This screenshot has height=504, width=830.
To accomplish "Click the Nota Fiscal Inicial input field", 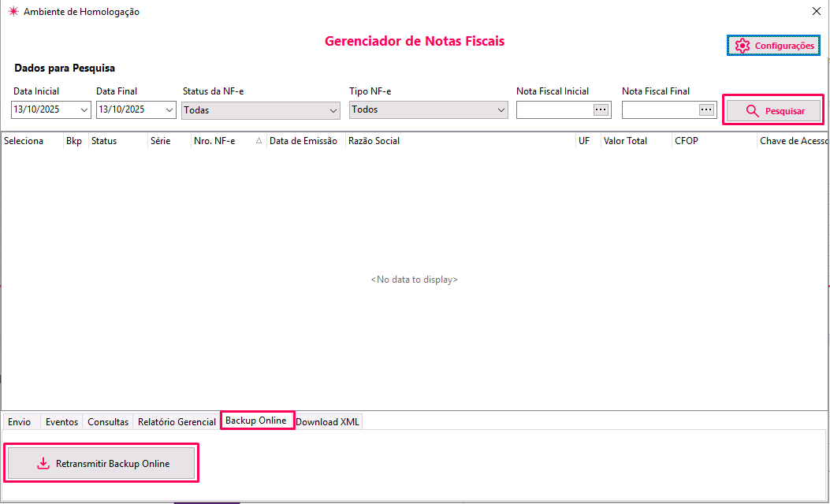I will point(554,110).
